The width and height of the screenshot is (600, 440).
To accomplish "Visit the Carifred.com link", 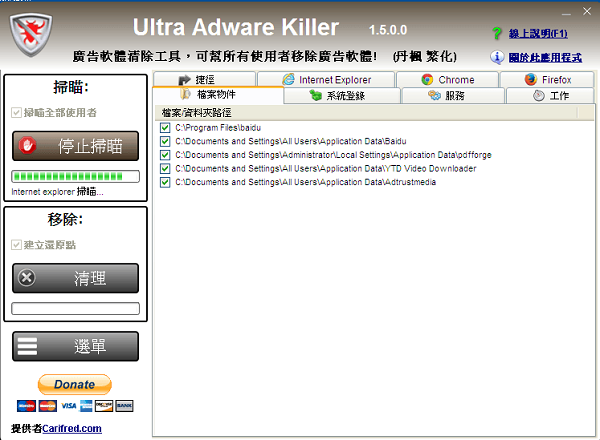I will (72, 428).
